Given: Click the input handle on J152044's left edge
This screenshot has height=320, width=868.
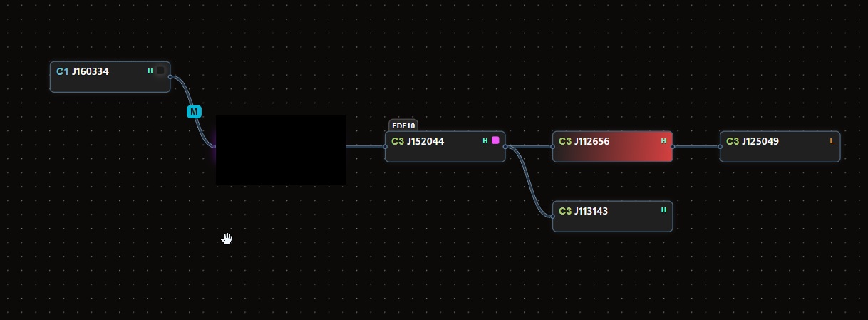Looking at the screenshot, I should [x=385, y=146].
